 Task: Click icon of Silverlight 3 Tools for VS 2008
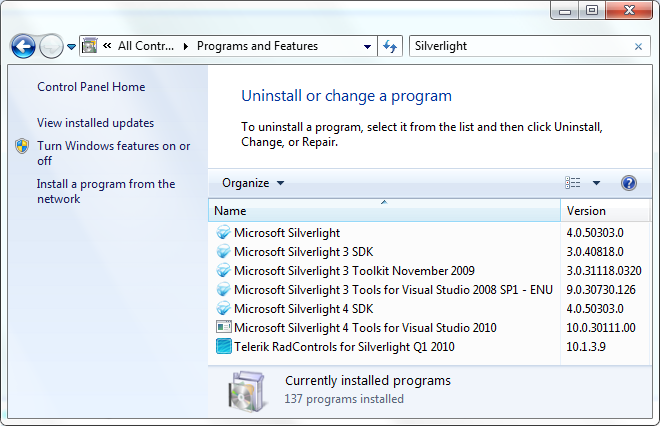coord(223,290)
